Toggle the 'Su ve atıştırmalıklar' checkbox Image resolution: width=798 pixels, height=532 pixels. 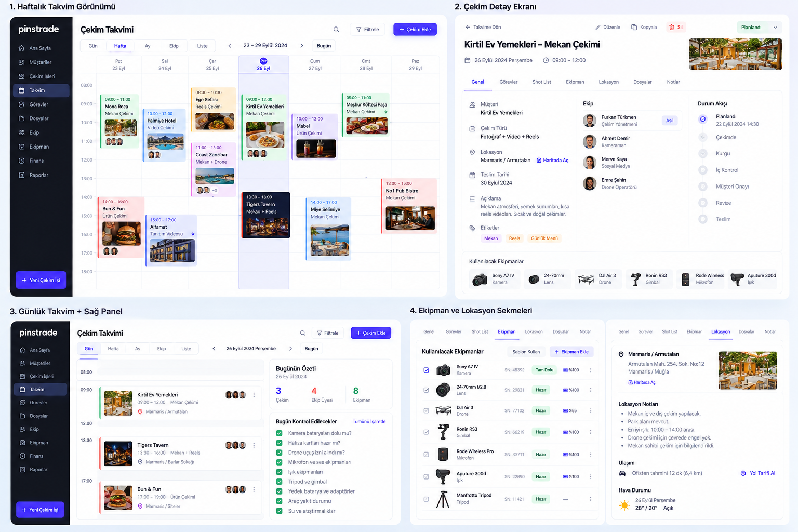280,511
